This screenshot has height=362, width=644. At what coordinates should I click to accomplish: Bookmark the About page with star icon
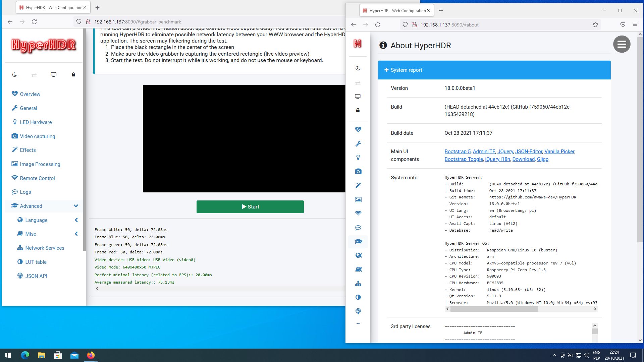pos(595,25)
